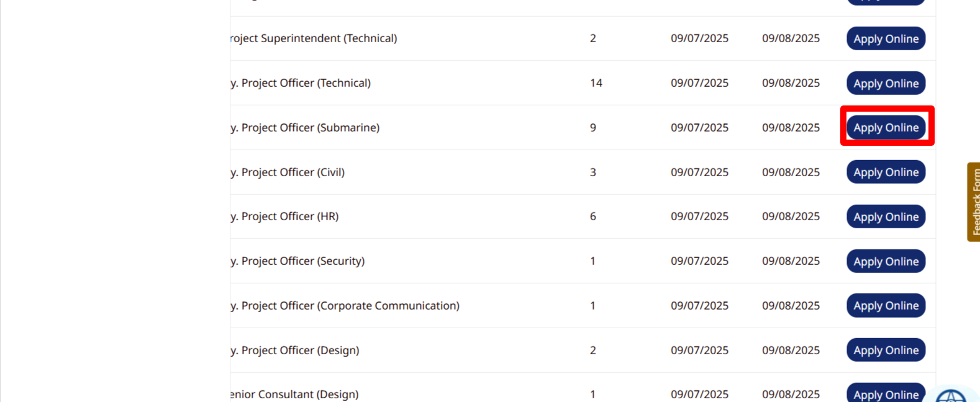Viewport: 980px width, 402px height.
Task: Click the Project Officer (Submarine) post name
Action: click(x=305, y=128)
